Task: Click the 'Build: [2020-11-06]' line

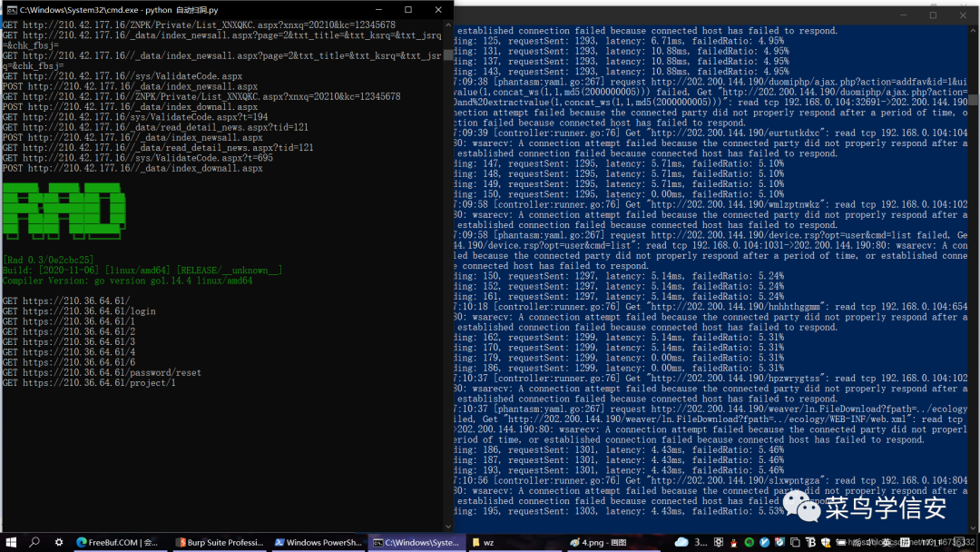Action: click(x=142, y=270)
